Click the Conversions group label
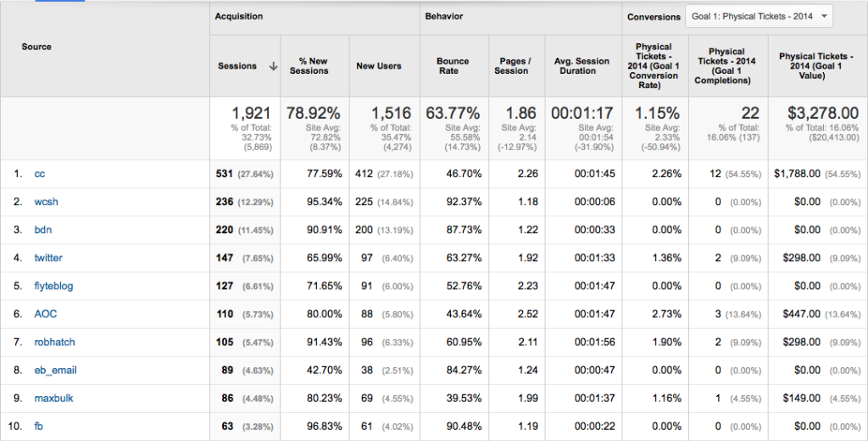 point(654,17)
